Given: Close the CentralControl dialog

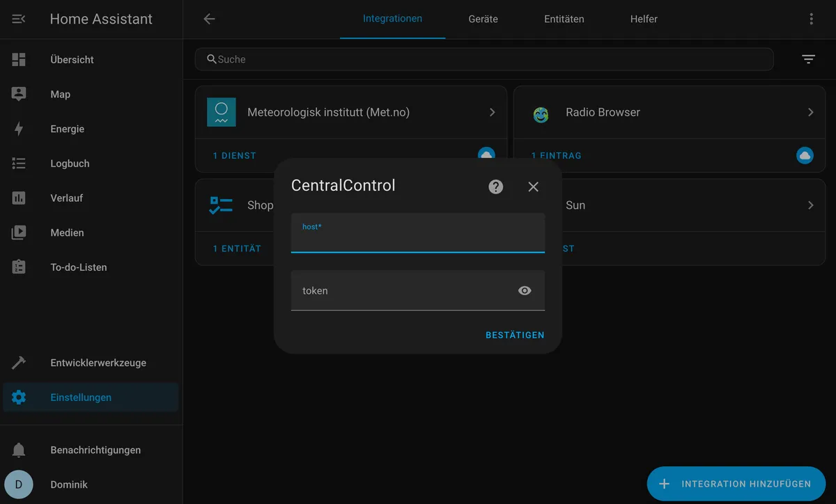Looking at the screenshot, I should point(534,187).
